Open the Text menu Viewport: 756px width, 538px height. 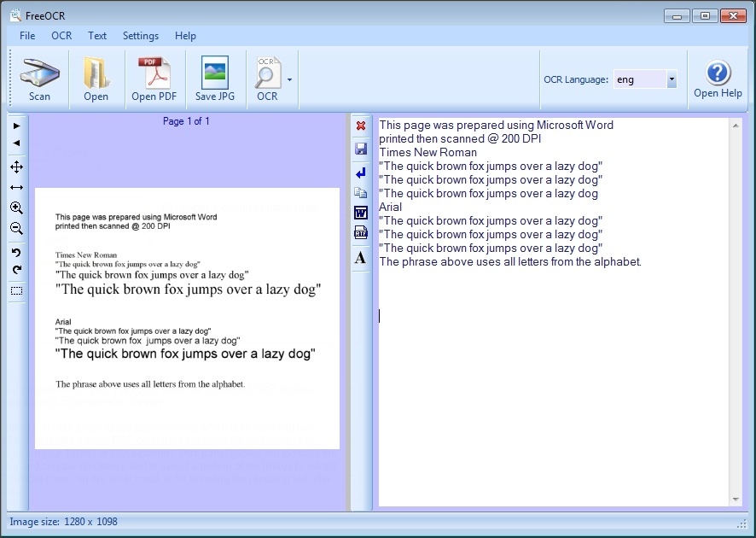[x=97, y=36]
